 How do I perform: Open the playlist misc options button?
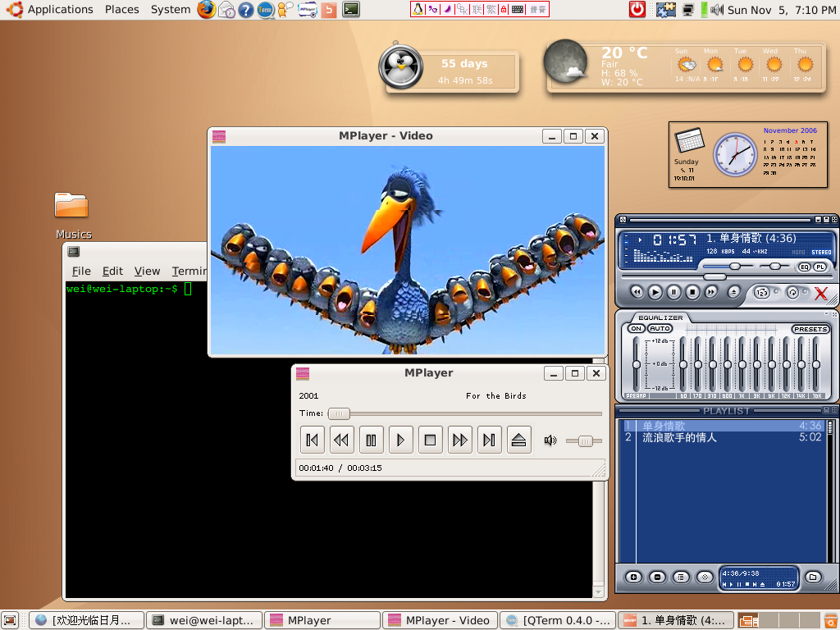(705, 577)
